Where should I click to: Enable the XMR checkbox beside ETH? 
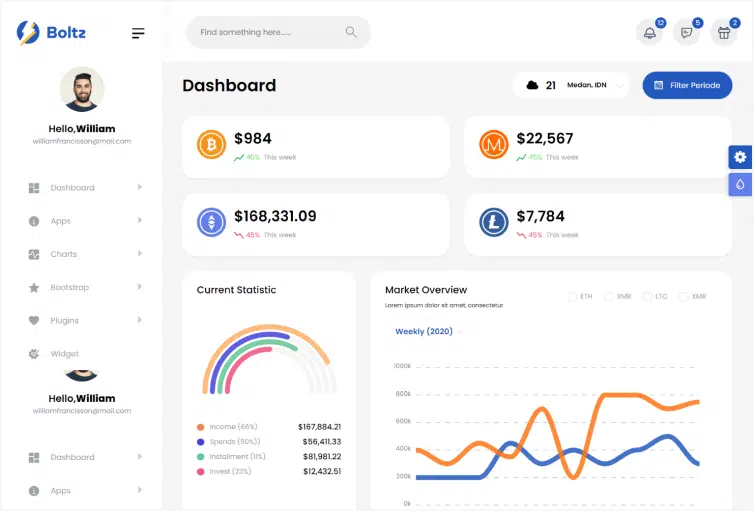pyautogui.click(x=609, y=297)
